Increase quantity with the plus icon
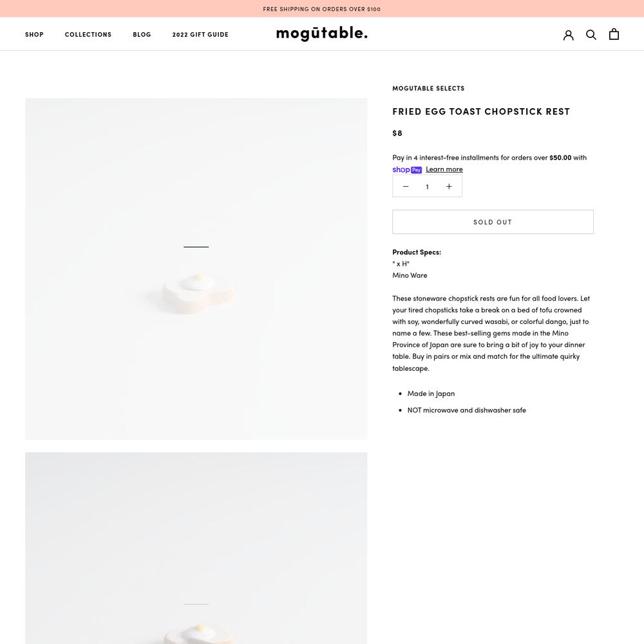The width and height of the screenshot is (644, 644). [x=449, y=187]
